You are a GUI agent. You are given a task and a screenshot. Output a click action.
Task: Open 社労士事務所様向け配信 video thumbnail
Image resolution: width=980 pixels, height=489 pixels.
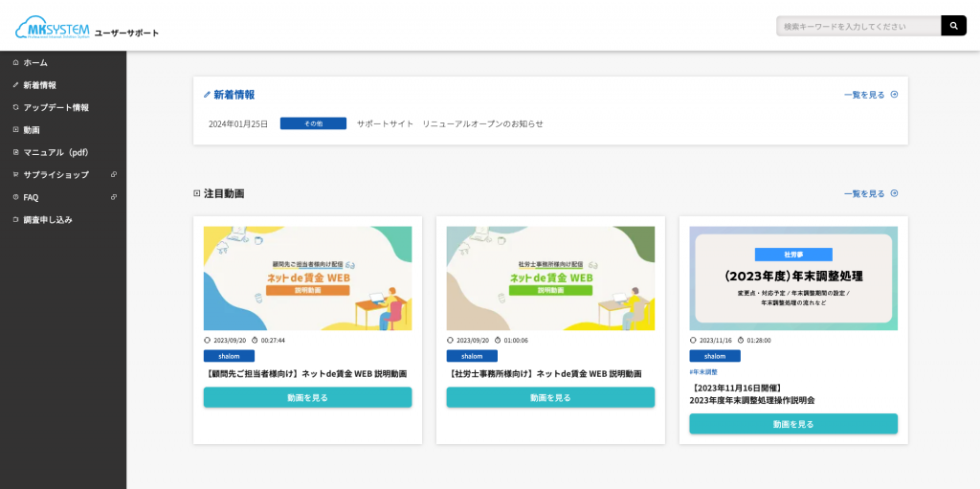[550, 278]
